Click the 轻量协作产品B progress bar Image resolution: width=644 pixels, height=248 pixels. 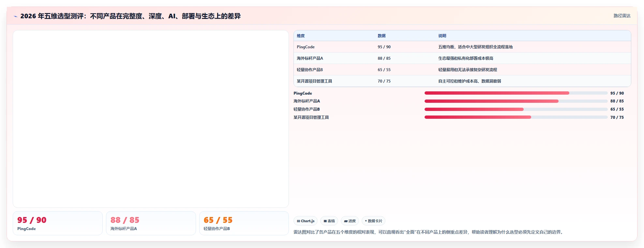(516, 109)
